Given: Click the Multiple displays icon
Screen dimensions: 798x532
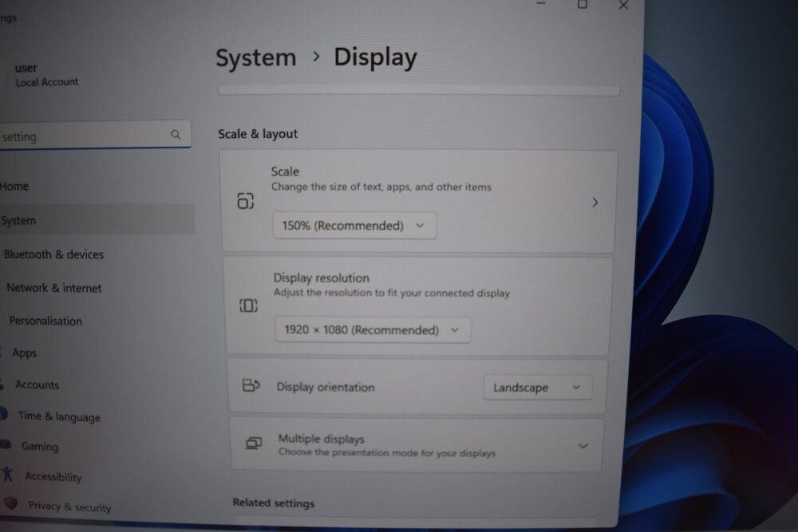Looking at the screenshot, I should coord(254,443).
